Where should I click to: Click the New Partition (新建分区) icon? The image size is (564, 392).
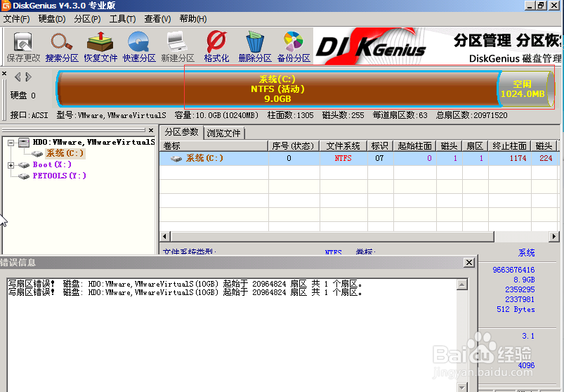click(x=177, y=47)
